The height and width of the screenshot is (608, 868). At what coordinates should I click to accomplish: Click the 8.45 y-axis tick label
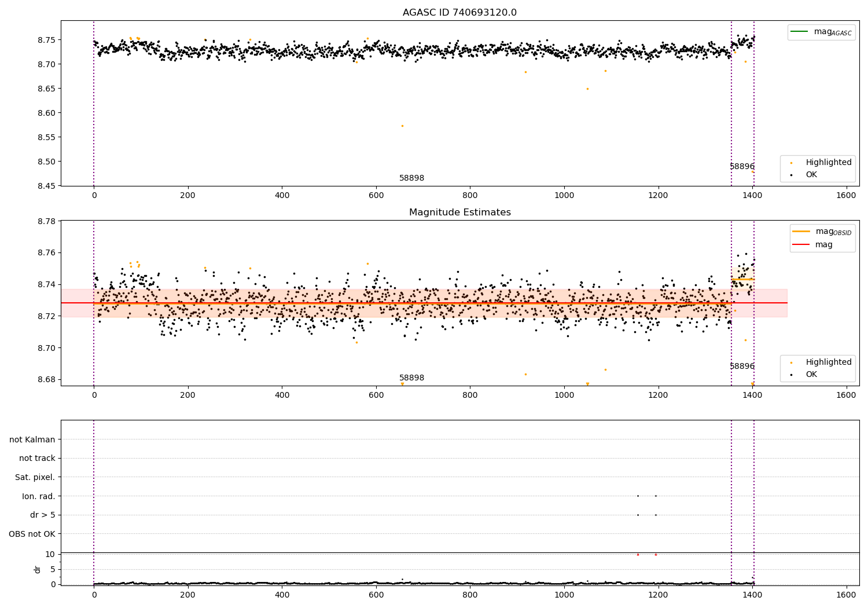tap(46, 186)
